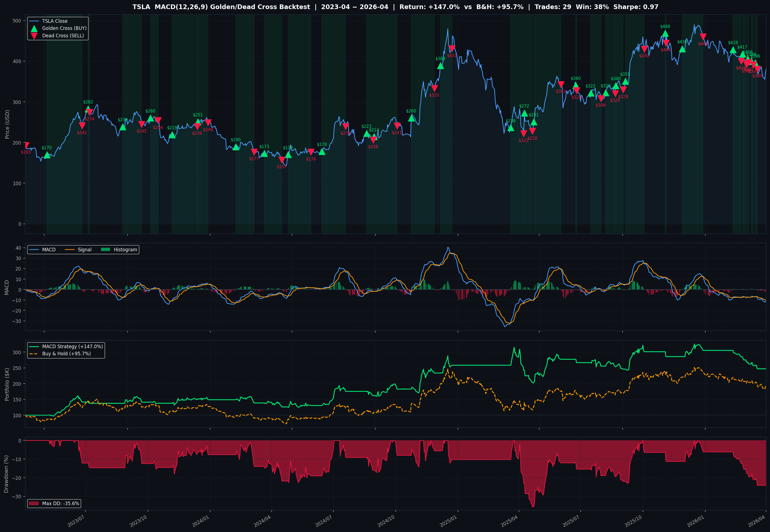
Task: Click the Max DD: -35.6% legend text
Action: [61, 503]
